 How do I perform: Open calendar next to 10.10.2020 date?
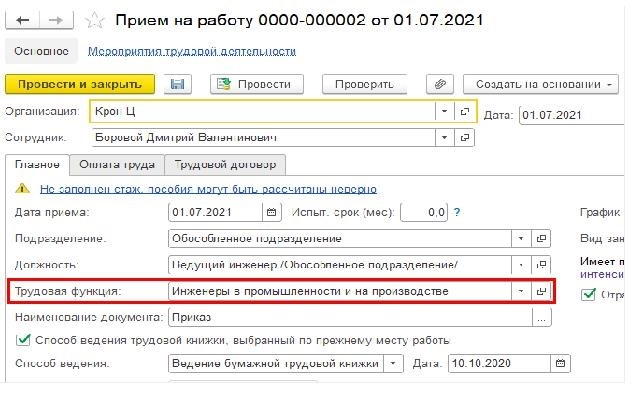click(x=560, y=363)
